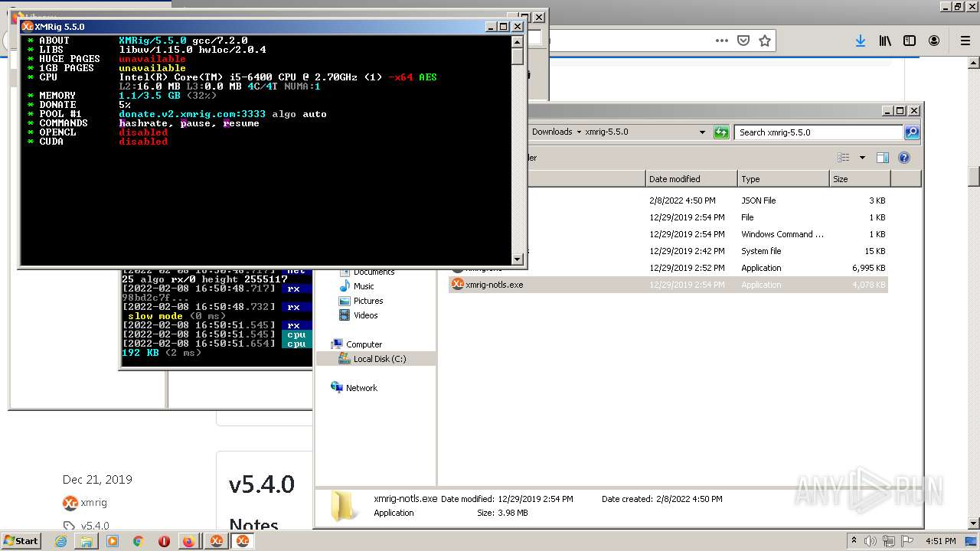Toggle Firefox sidebar icon

[910, 41]
